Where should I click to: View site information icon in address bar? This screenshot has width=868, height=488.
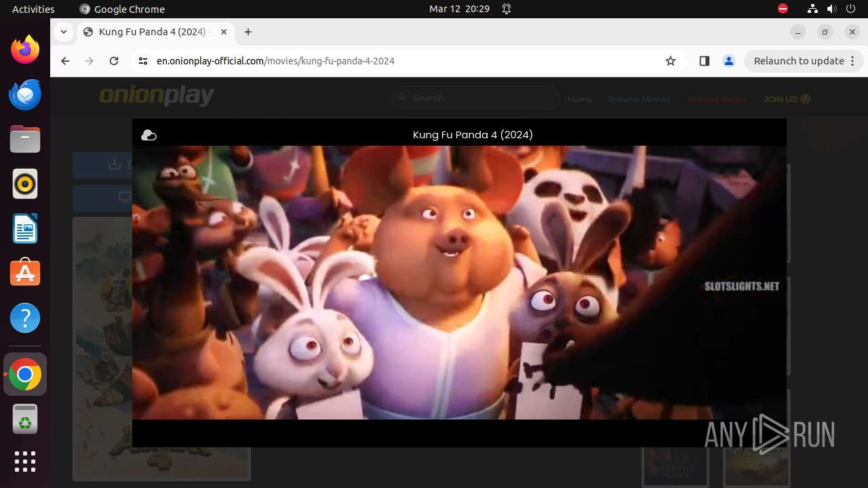142,61
